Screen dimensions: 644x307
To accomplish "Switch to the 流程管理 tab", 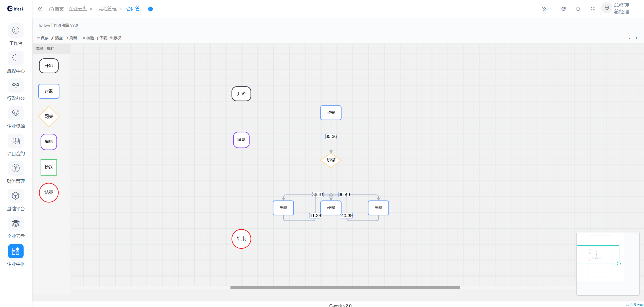I will click(x=108, y=9).
